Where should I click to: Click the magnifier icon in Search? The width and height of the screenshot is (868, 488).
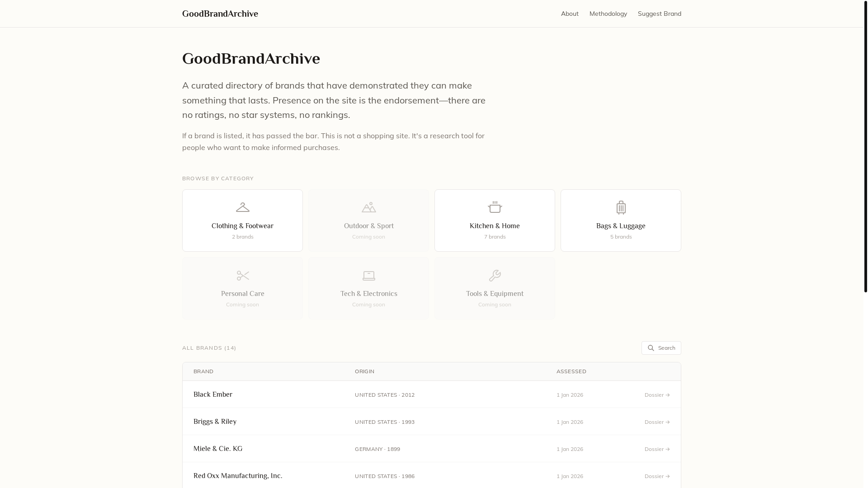click(x=651, y=348)
